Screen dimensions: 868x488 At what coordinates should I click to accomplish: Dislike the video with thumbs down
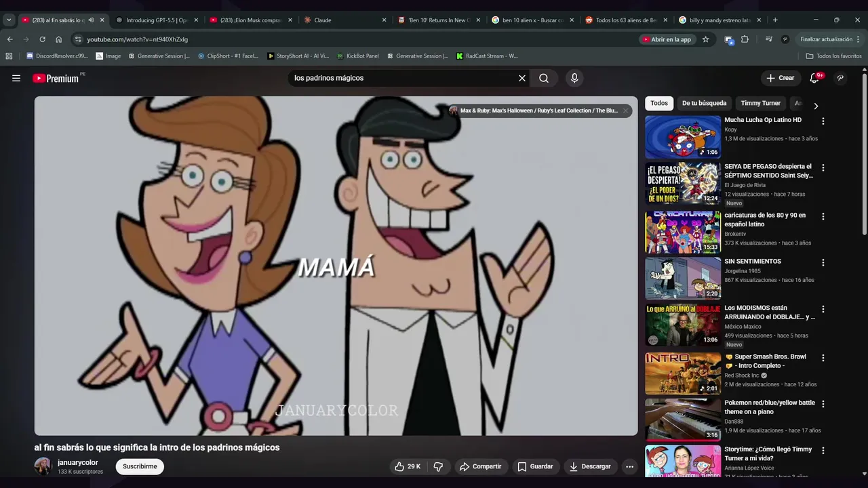[438, 466]
